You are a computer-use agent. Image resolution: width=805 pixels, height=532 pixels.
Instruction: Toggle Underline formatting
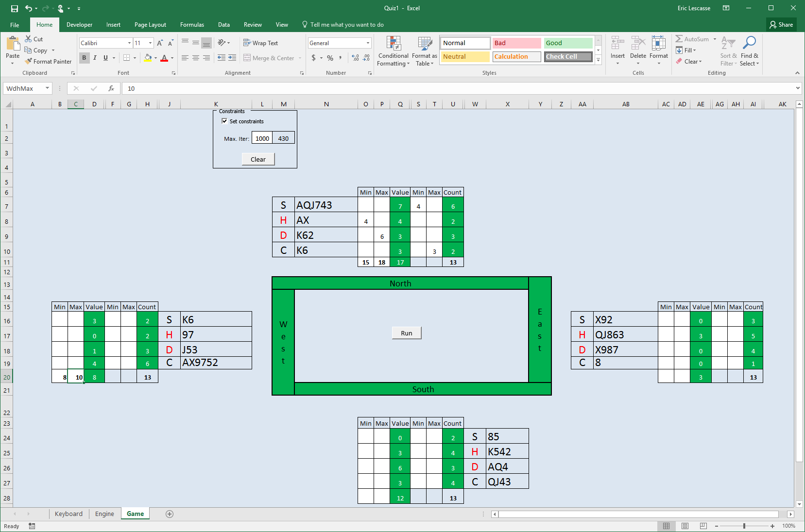point(105,58)
